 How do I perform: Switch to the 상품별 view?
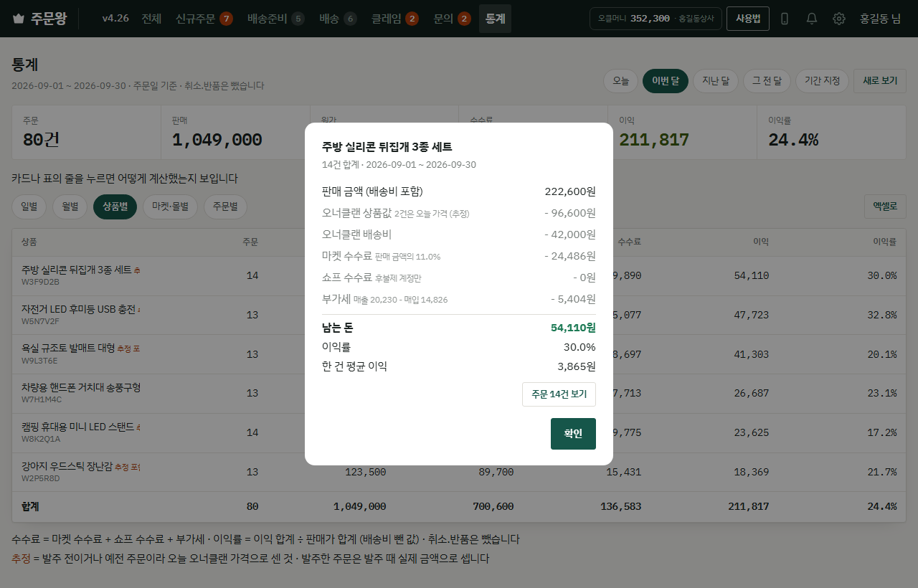115,207
